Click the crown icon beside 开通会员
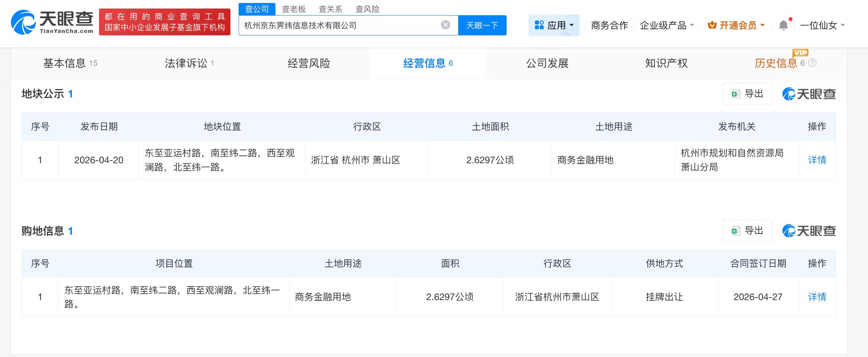 pos(712,25)
